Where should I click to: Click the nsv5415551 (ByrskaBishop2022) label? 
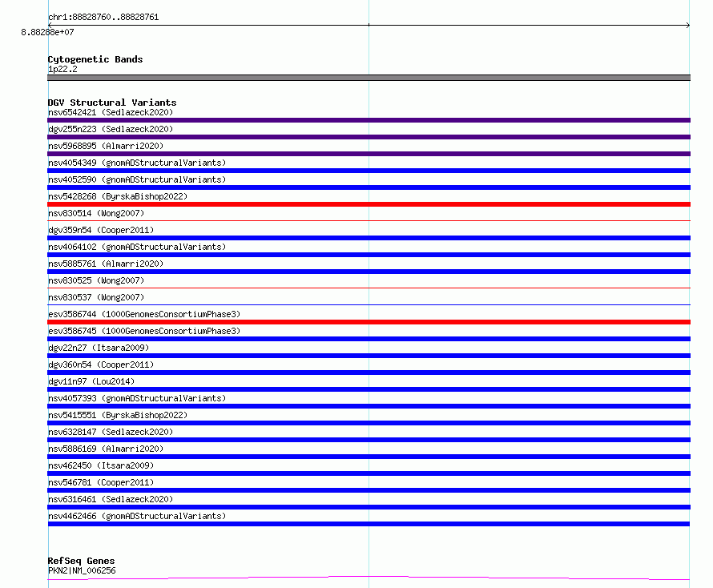[118, 415]
